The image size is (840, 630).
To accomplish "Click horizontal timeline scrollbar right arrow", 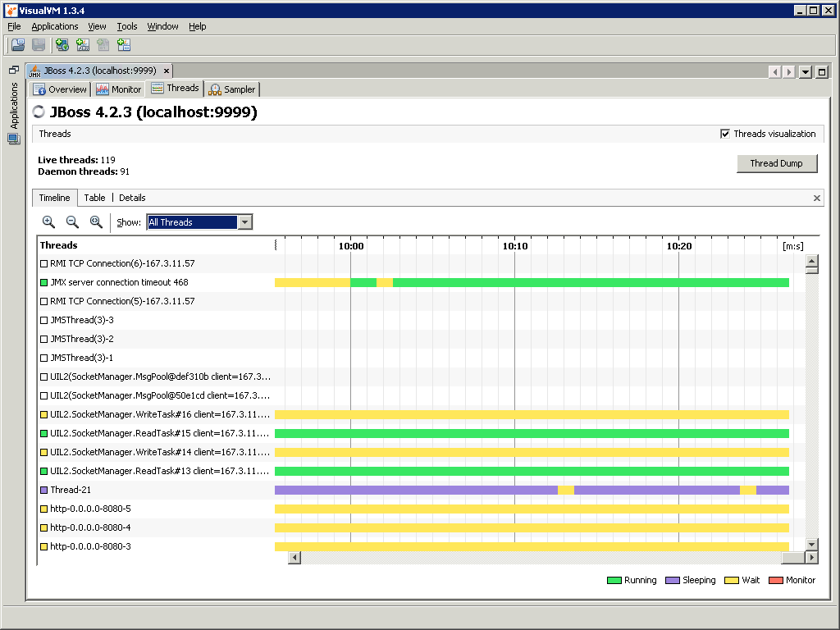I will pos(812,558).
